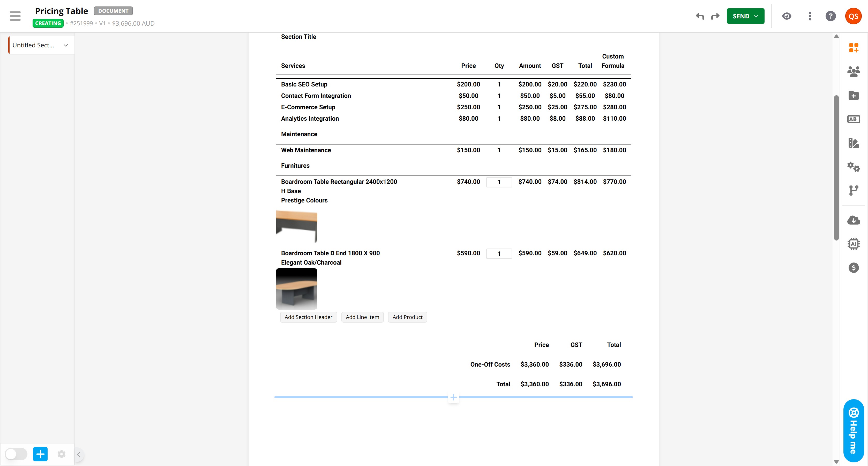
Task: Click the Add Product button
Action: click(x=407, y=317)
